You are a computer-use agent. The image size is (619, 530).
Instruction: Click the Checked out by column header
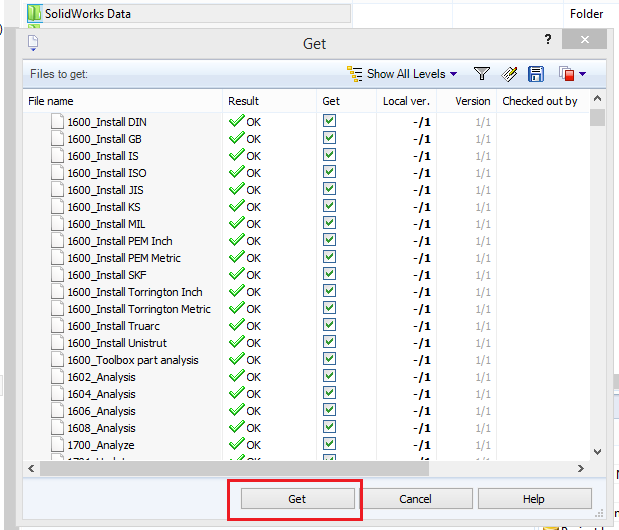pos(539,101)
